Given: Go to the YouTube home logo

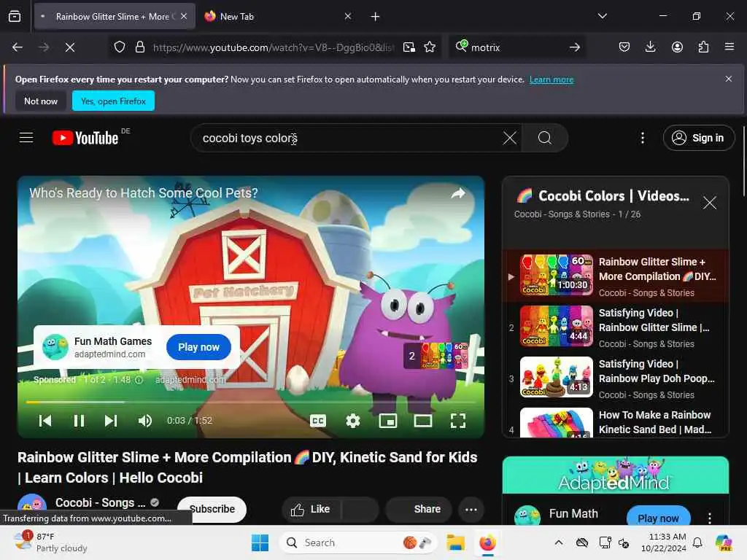Looking at the screenshot, I should click(85, 138).
